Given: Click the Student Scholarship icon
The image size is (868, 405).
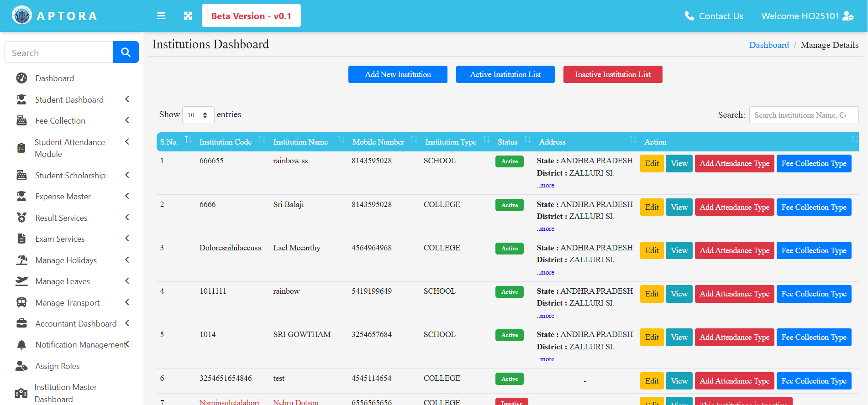Looking at the screenshot, I should [21, 175].
